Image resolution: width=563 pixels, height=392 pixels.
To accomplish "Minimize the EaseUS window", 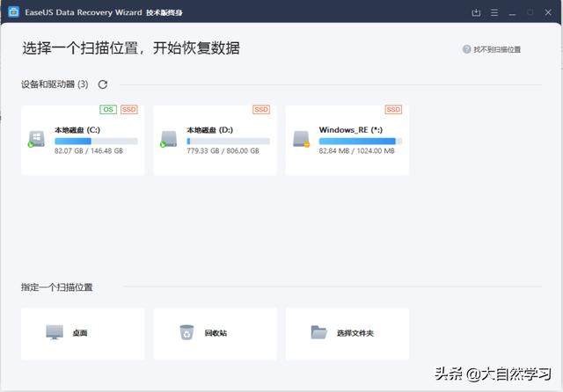I will click(512, 14).
